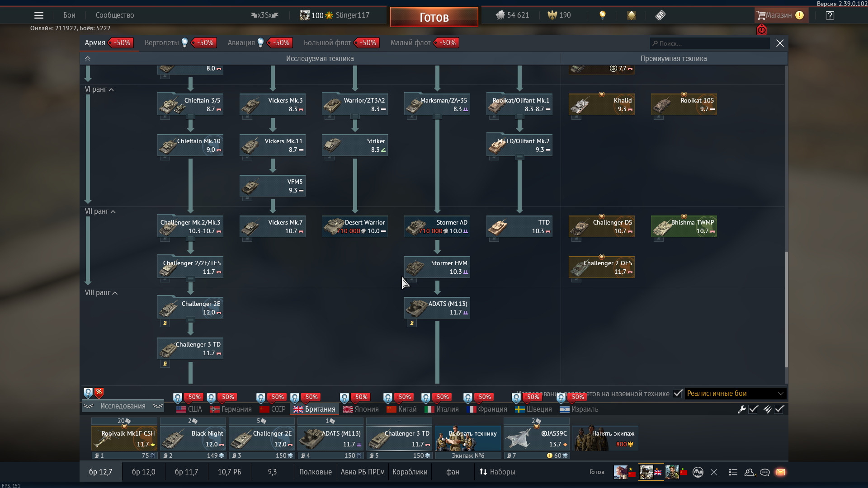Toggle helicopter research on ground vehicles checkbox
This screenshot has width=868, height=488.
[x=678, y=394]
